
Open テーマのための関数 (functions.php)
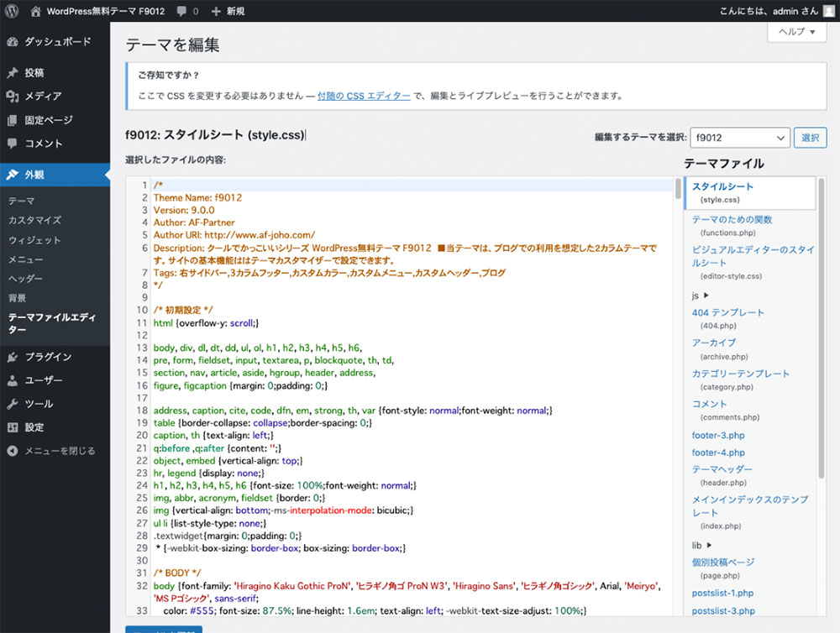click(x=732, y=226)
